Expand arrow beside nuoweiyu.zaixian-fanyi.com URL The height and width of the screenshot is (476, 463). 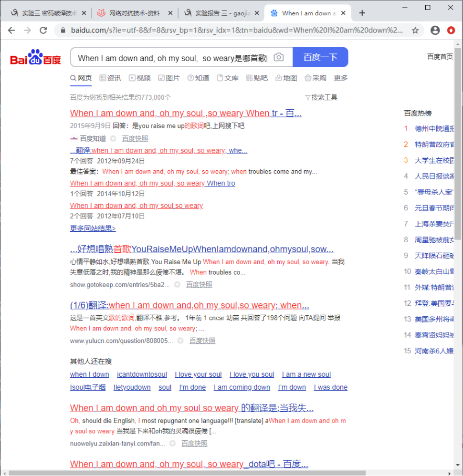point(173,444)
